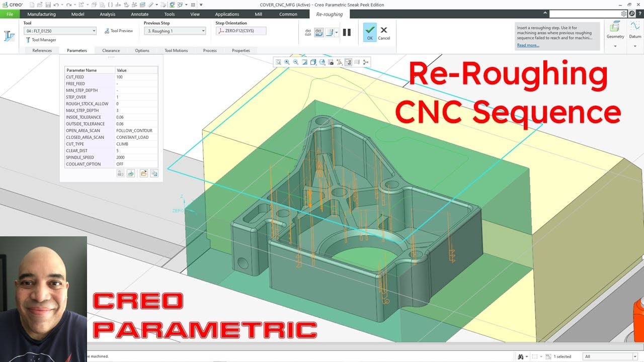Open the Model ribbon tab
Image resolution: width=644 pixels, height=362 pixels.
pyautogui.click(x=77, y=14)
